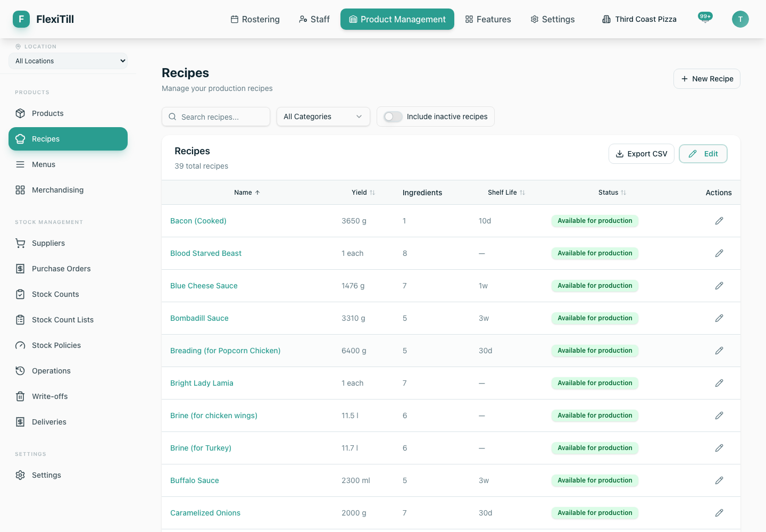Edit Buffalo Sauce with the pencil icon
This screenshot has height=532, width=766.
click(719, 480)
